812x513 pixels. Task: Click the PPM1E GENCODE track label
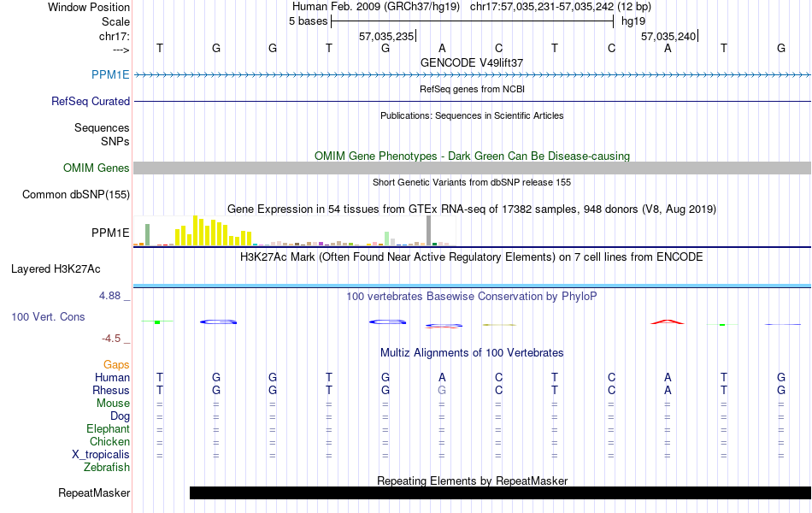point(110,74)
